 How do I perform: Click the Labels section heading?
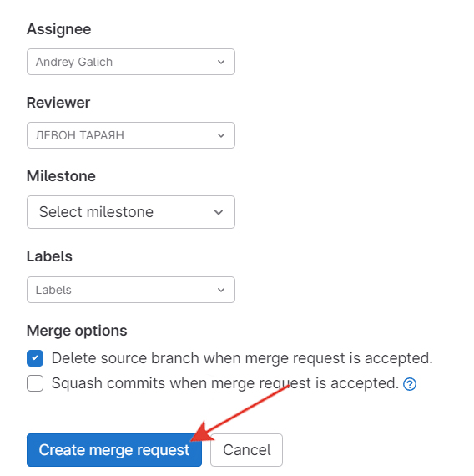tap(49, 256)
